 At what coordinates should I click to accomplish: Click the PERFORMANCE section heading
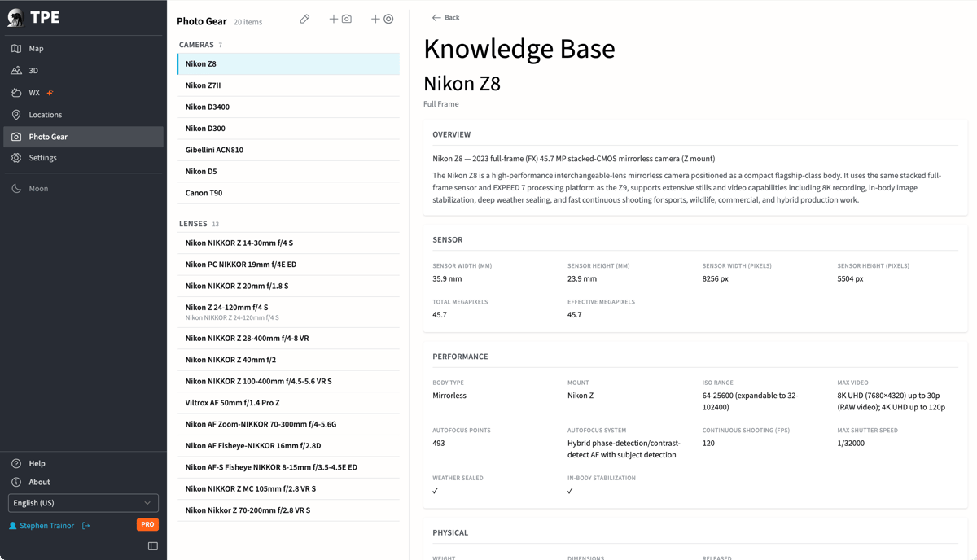[x=460, y=357]
